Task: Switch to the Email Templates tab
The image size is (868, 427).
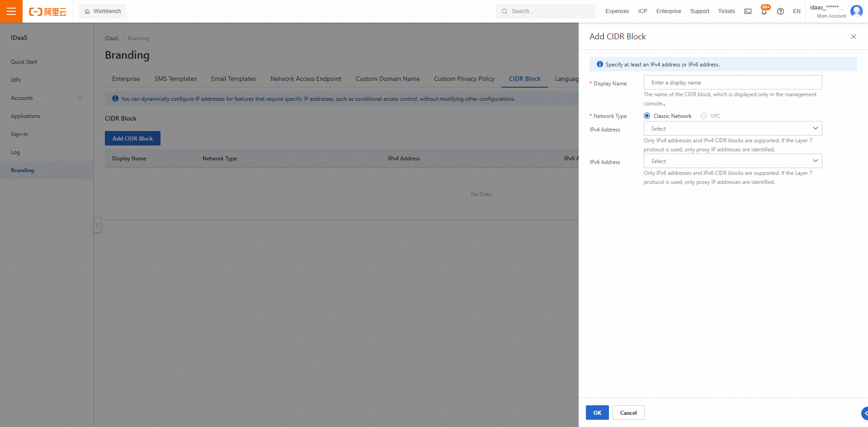Action: pyautogui.click(x=233, y=79)
